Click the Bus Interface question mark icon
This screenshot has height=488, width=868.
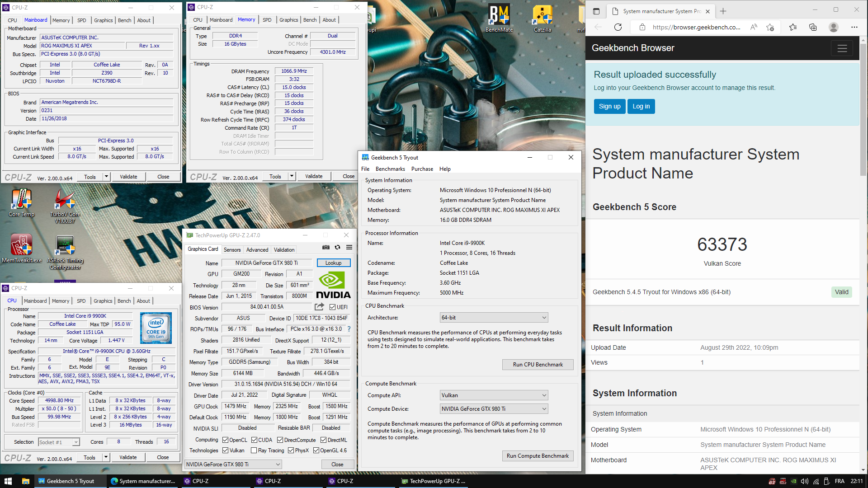(x=349, y=329)
